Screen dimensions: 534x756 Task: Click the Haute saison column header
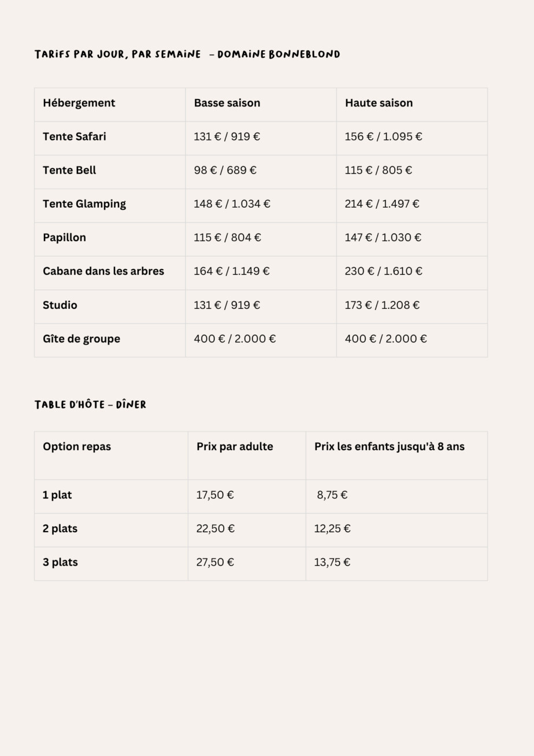(379, 103)
